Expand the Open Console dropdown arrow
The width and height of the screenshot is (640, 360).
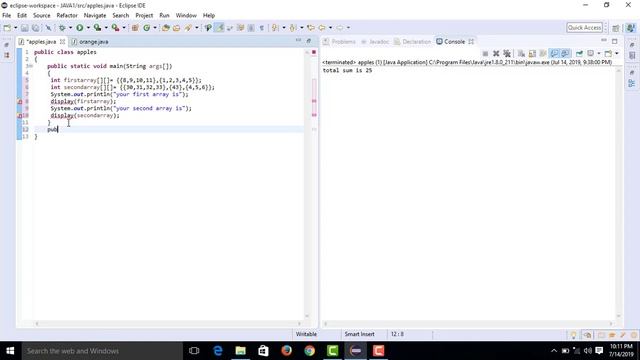617,53
